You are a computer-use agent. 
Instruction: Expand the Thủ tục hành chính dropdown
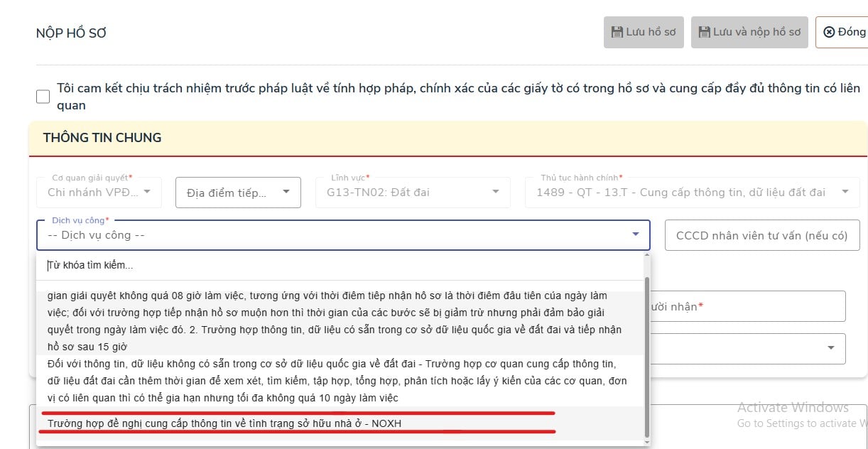tap(687, 192)
